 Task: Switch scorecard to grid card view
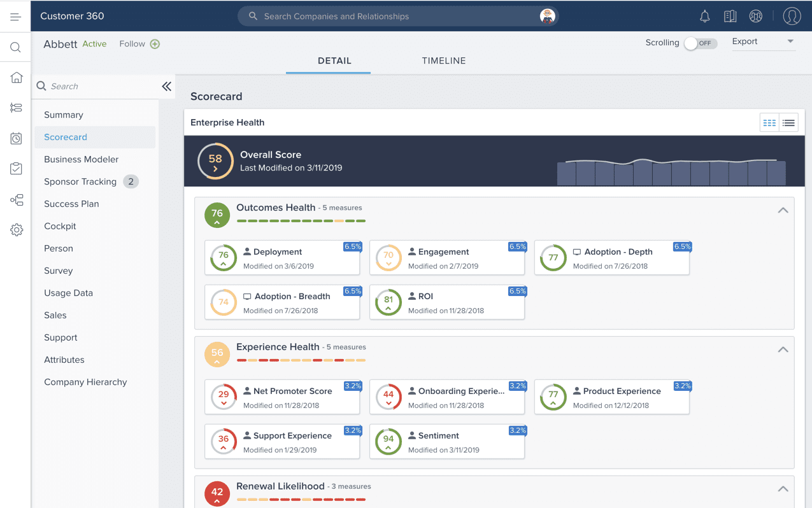pos(769,123)
